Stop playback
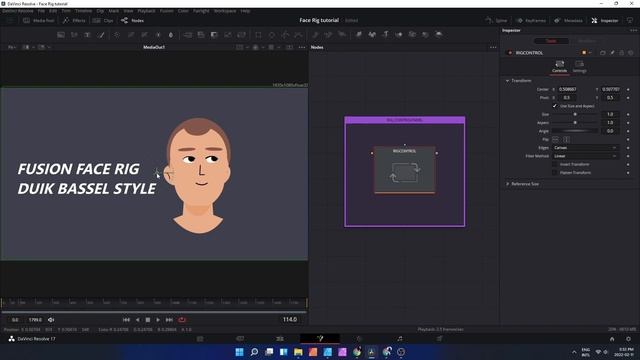Image resolution: width=640 pixels, height=360 pixels. tap(148, 320)
